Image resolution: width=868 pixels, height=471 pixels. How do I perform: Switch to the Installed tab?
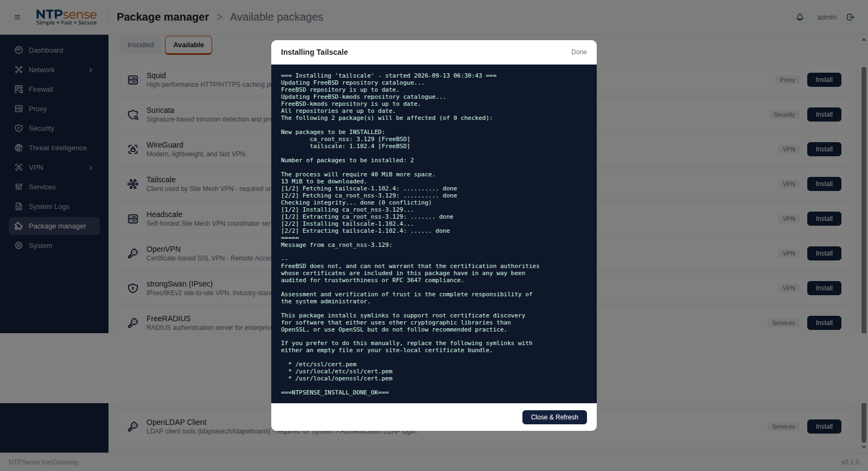pos(141,45)
